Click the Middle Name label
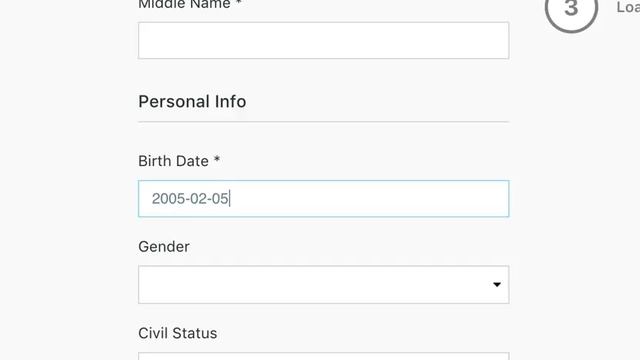Screen dimensions: 640x360 184,4
